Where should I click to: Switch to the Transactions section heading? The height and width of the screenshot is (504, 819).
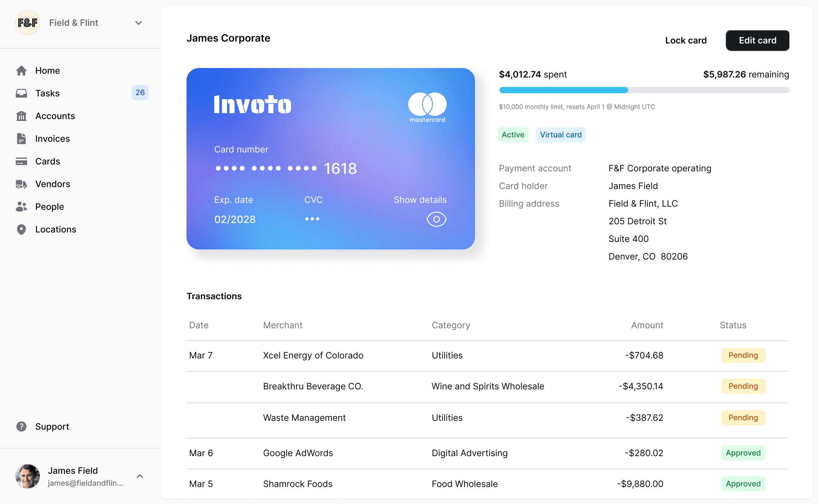point(214,296)
